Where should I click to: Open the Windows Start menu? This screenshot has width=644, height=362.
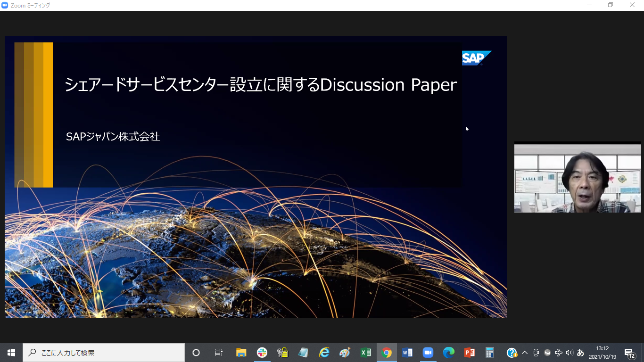pyautogui.click(x=11, y=353)
